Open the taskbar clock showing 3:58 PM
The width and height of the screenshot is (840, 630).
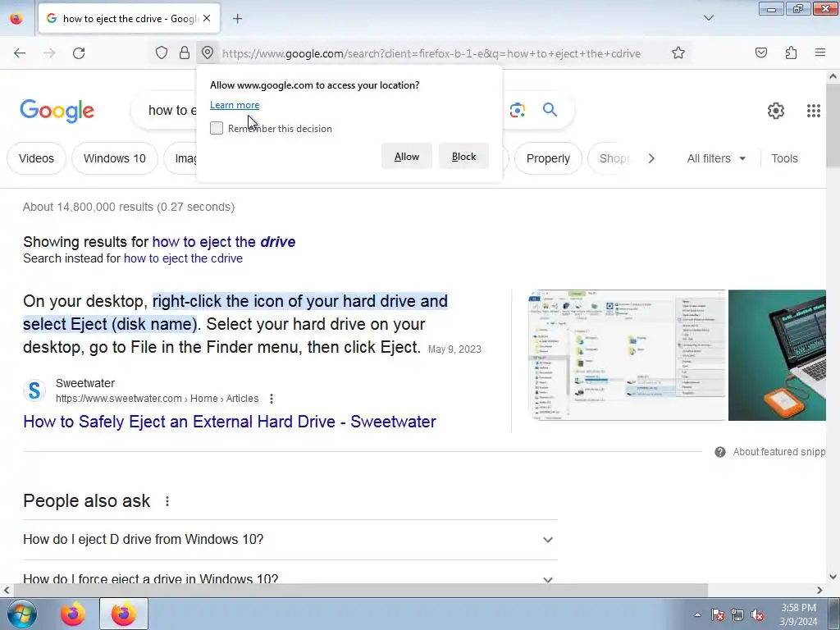tap(798, 614)
